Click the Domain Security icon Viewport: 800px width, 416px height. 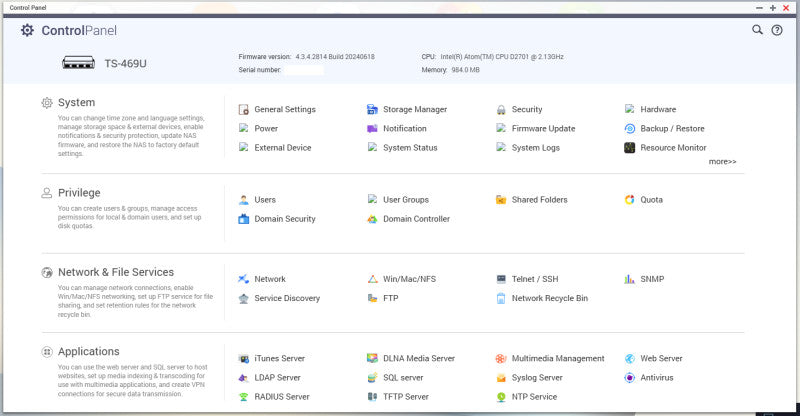tap(243, 219)
